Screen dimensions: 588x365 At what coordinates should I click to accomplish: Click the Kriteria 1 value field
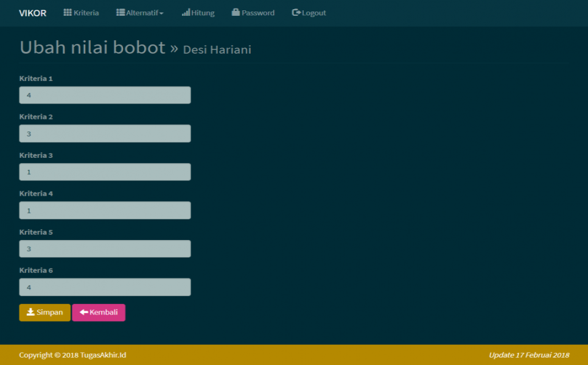coord(105,94)
